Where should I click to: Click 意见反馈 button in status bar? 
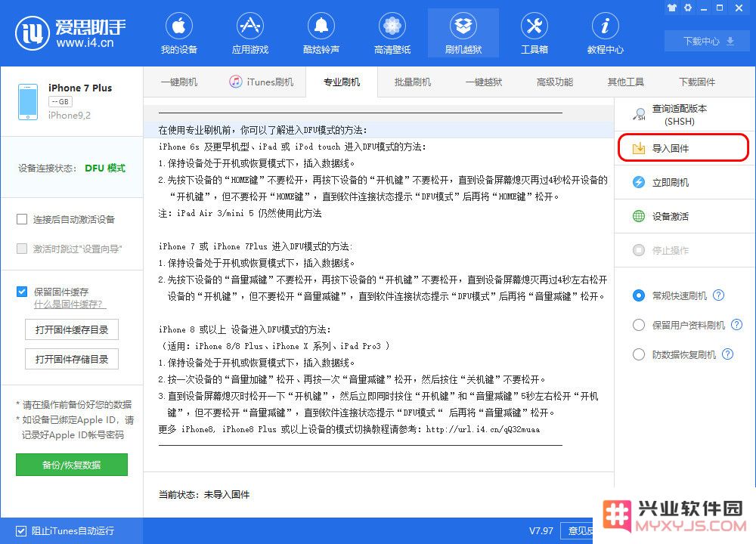pos(578,530)
